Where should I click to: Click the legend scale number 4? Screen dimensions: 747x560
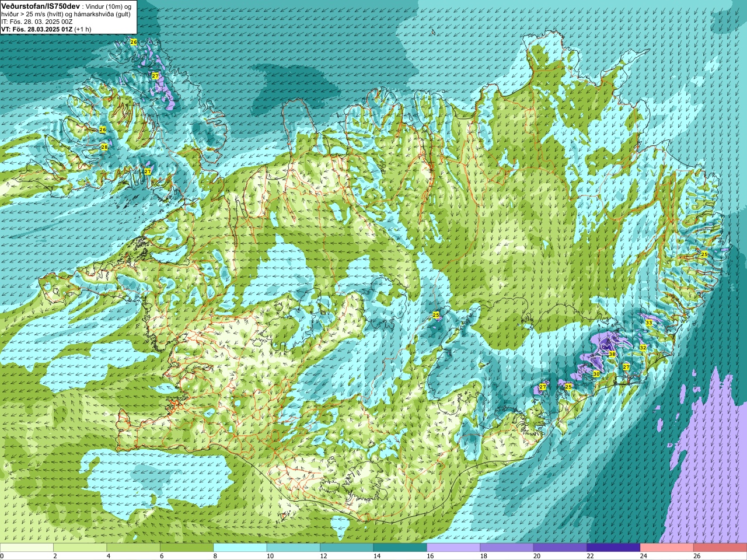[108, 556]
